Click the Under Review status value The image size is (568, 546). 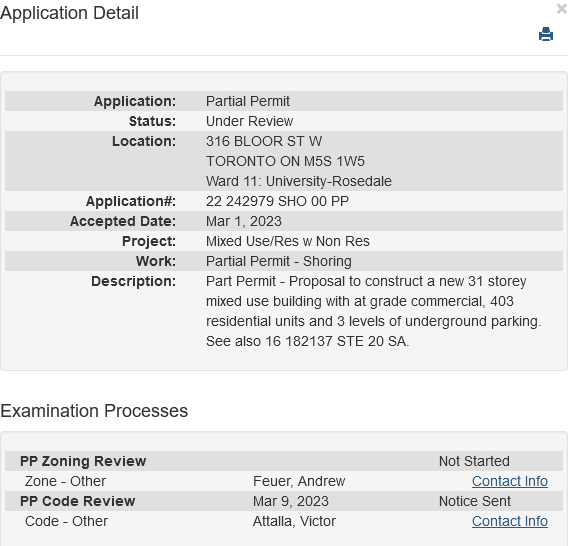click(249, 121)
